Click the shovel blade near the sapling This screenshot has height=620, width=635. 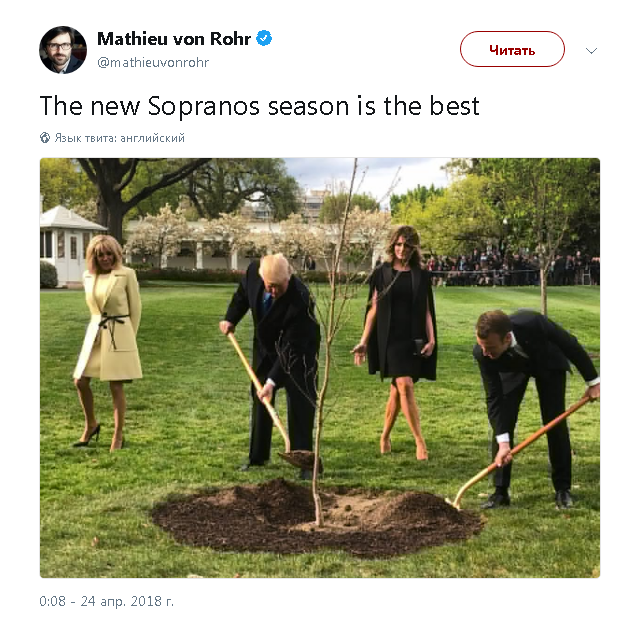pyautogui.click(x=299, y=459)
